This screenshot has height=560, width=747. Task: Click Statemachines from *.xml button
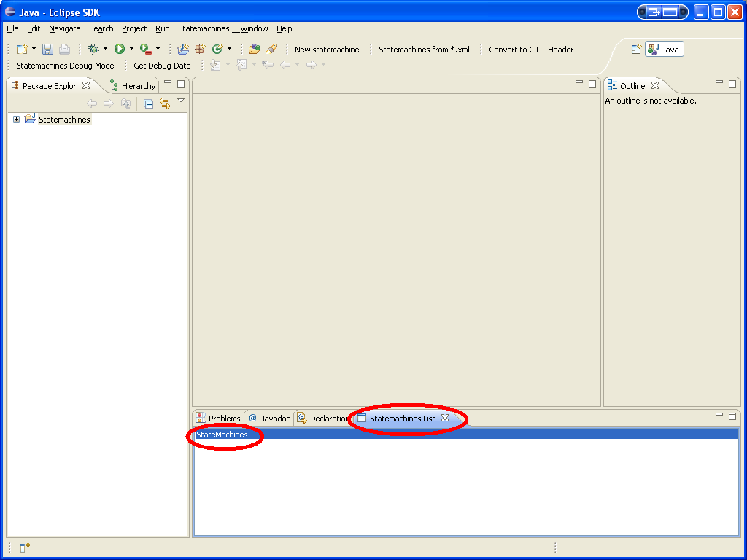pos(424,50)
